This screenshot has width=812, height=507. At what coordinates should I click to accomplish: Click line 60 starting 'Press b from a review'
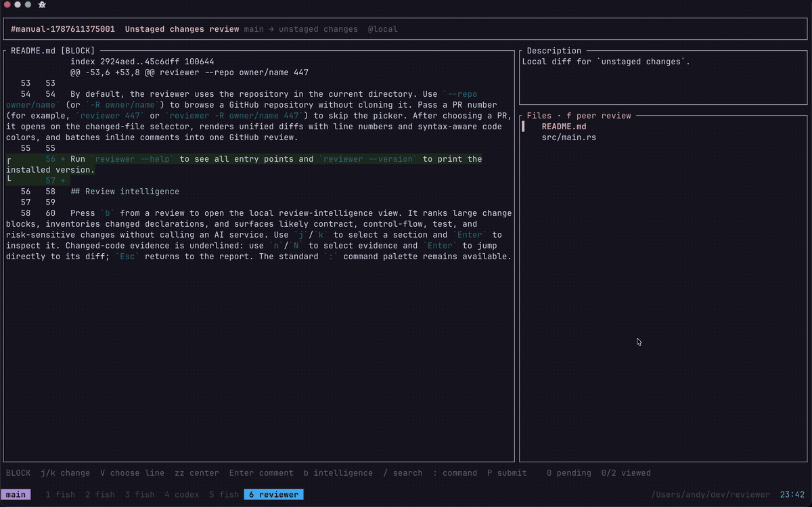point(259,235)
